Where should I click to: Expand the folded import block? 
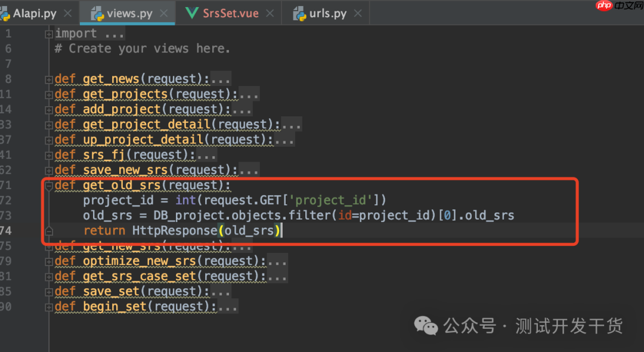click(x=49, y=34)
